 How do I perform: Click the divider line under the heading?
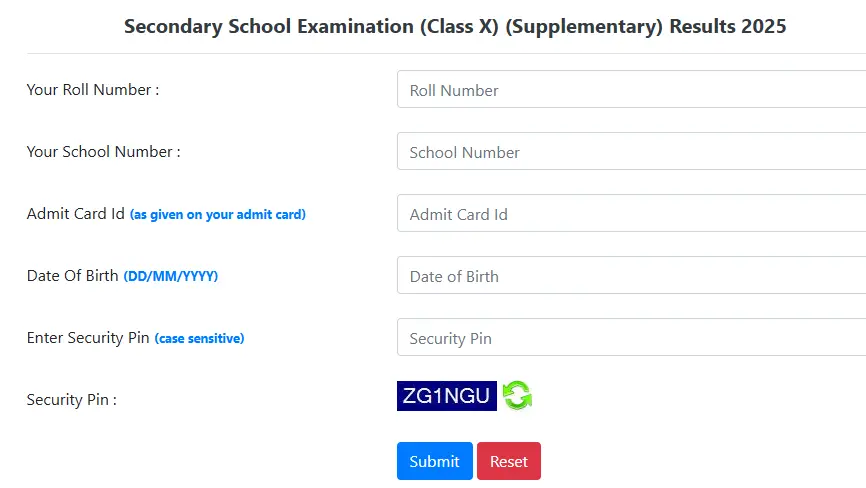click(446, 53)
